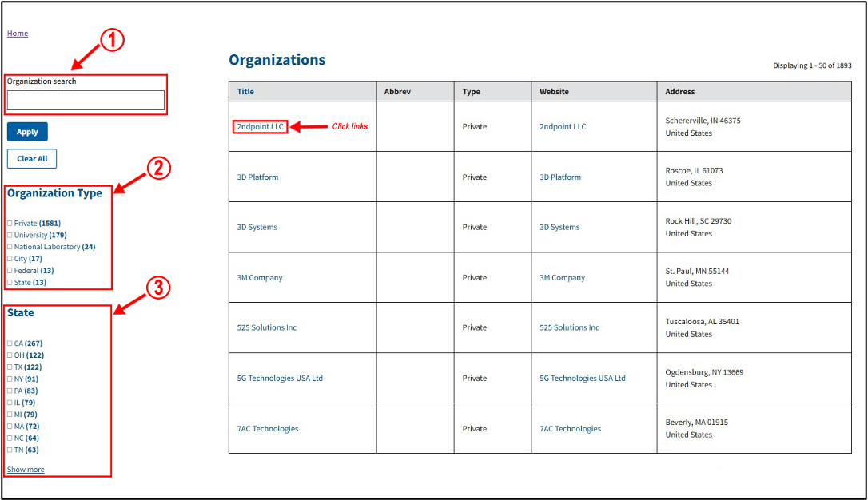Select the 'Beverly, MA 01915' address text
The width and height of the screenshot is (868, 500).
click(x=696, y=423)
